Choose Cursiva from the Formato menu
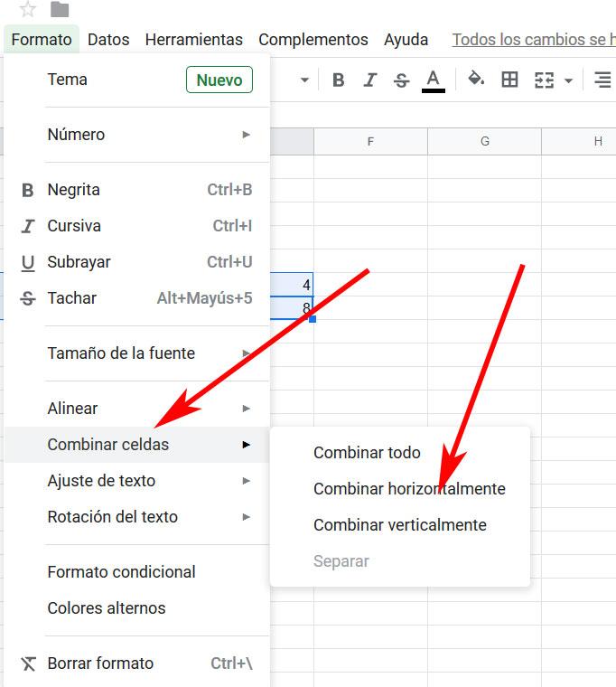616x687 pixels. pos(137,226)
